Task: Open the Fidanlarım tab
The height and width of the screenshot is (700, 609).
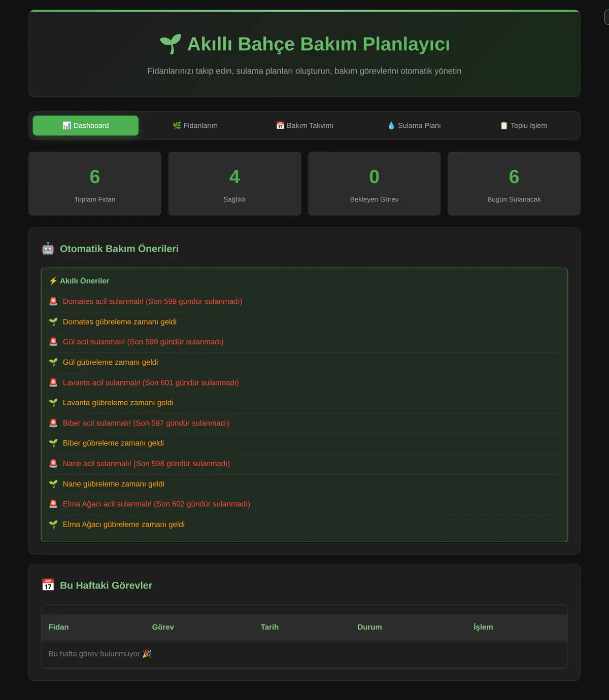Action: [195, 125]
